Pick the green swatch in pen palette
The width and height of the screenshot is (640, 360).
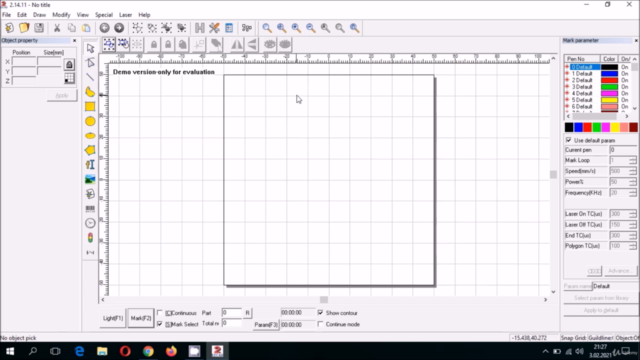point(597,127)
